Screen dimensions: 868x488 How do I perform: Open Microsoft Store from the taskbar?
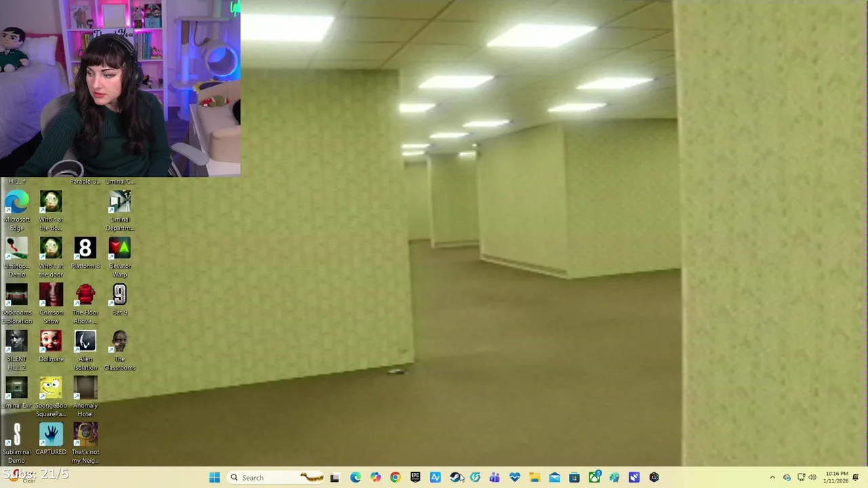pyautogui.click(x=574, y=478)
